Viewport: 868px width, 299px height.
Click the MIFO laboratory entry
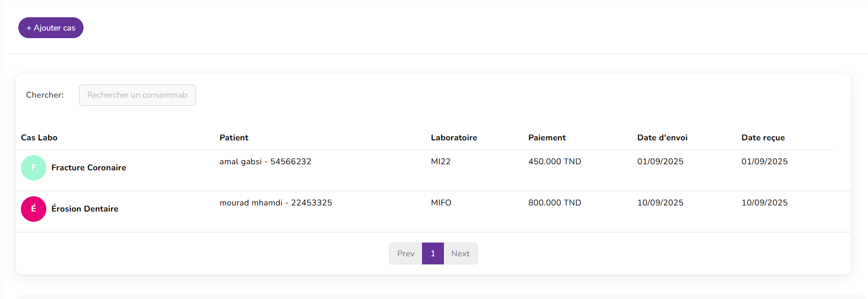tap(441, 203)
